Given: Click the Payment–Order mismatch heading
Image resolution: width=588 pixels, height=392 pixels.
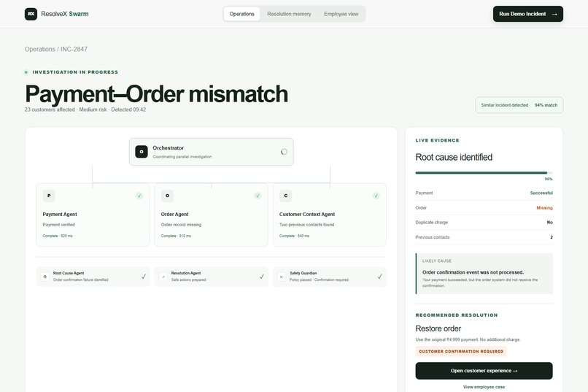Looking at the screenshot, I should tap(156, 93).
